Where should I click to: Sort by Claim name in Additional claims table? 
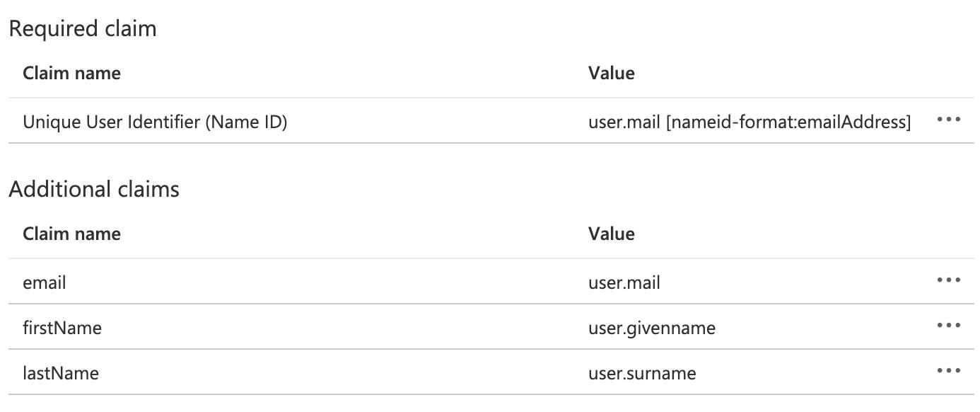[71, 234]
